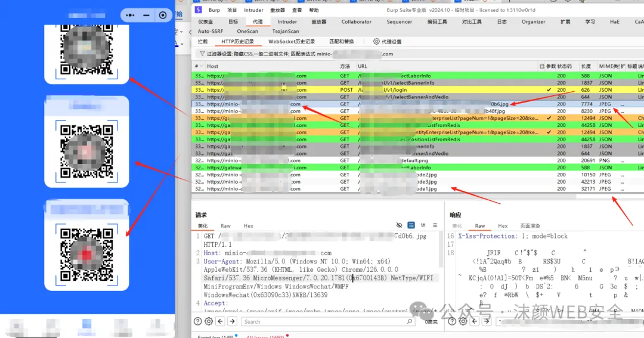
Task: Open search settings gear below response panel
Action: 463,321
